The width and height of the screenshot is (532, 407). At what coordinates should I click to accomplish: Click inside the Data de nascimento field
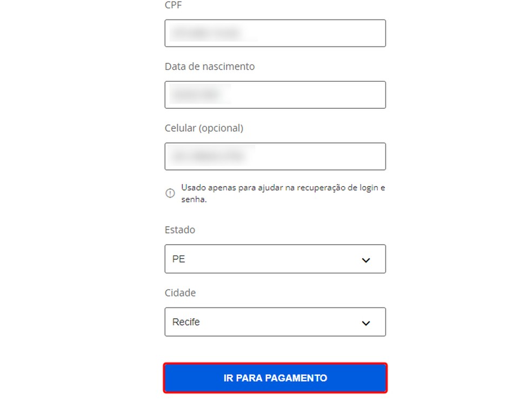[x=275, y=95]
